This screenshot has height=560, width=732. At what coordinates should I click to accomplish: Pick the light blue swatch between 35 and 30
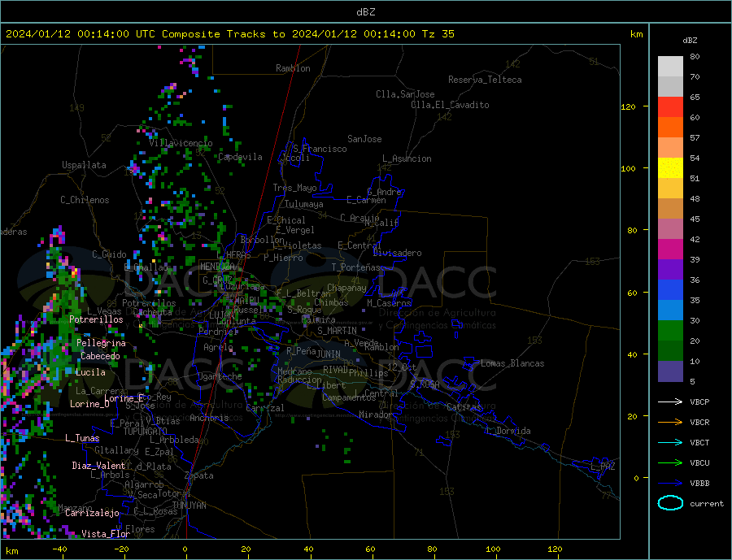pos(670,310)
